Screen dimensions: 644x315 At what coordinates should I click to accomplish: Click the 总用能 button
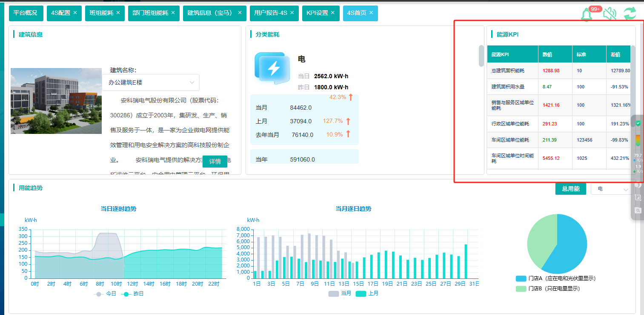click(571, 189)
